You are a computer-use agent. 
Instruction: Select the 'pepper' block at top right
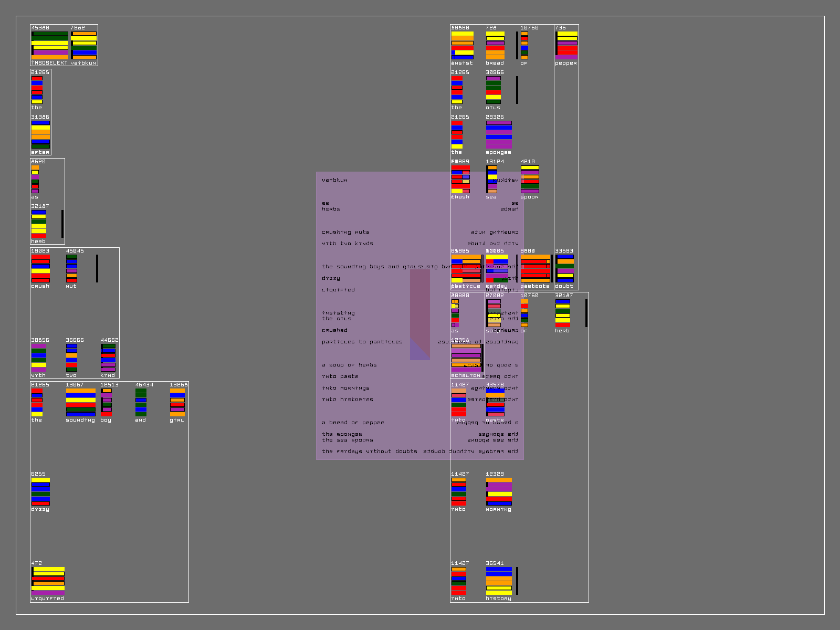tap(566, 45)
